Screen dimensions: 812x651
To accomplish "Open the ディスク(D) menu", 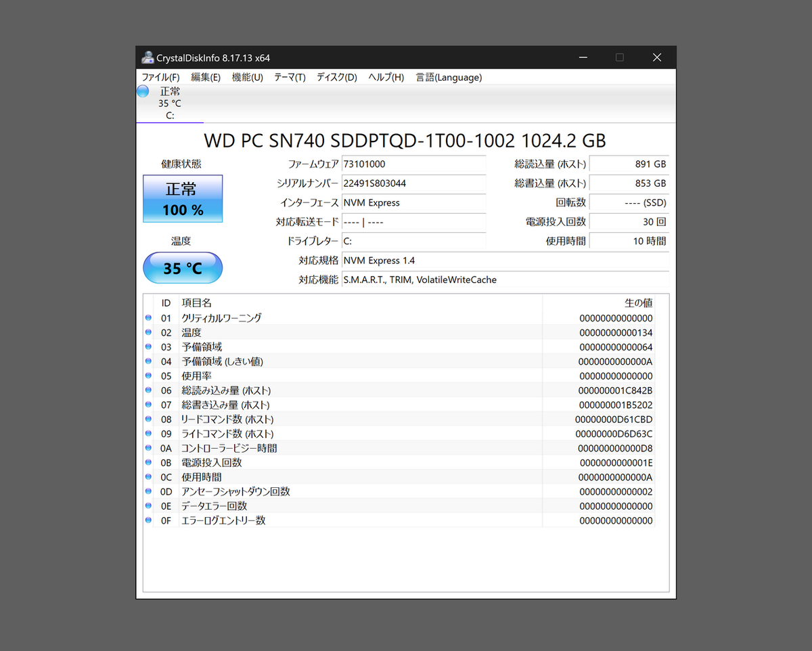I will pos(336,77).
